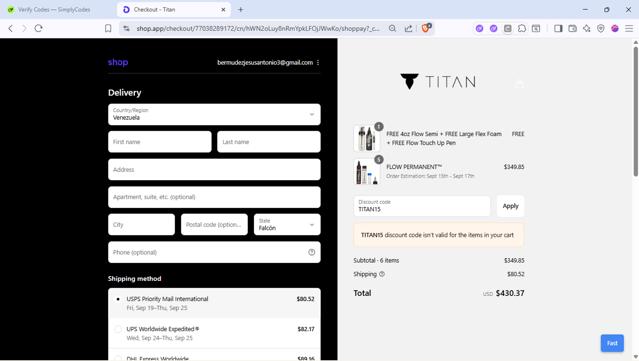This screenshot has width=639, height=361.
Task: Click the first purple extension icon
Action: coord(479,28)
